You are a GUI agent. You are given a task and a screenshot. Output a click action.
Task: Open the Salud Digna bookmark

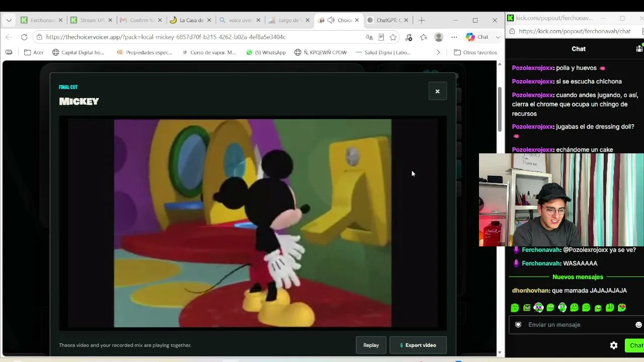[383, 52]
